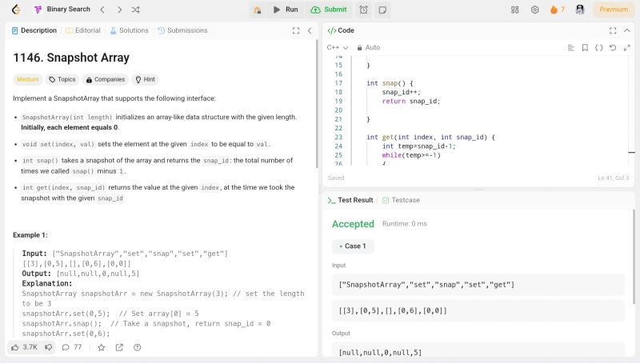Click the debugger icon beside Run
Screen dimensions: 640x364
click(x=257, y=10)
